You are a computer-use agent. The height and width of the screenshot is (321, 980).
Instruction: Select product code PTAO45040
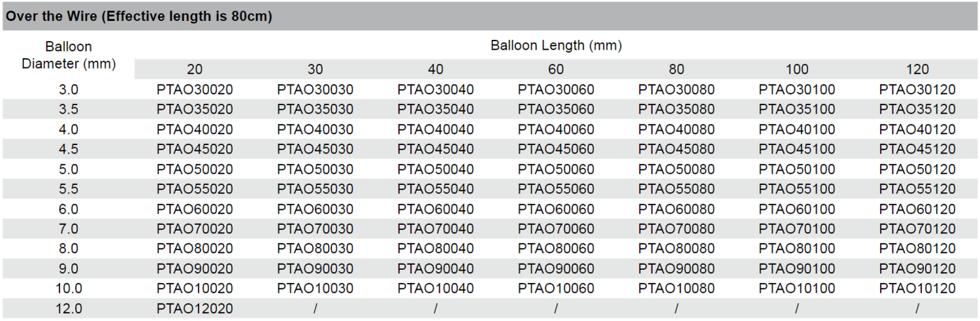click(x=436, y=149)
